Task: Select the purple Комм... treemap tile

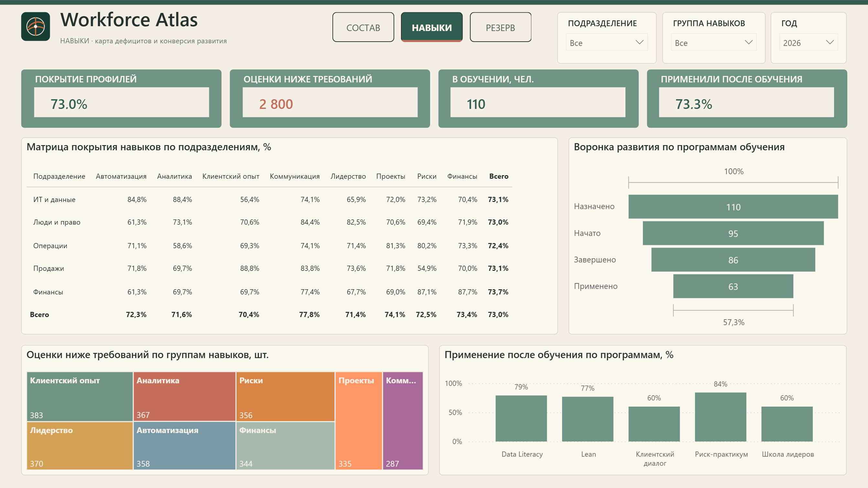Action: pos(403,421)
